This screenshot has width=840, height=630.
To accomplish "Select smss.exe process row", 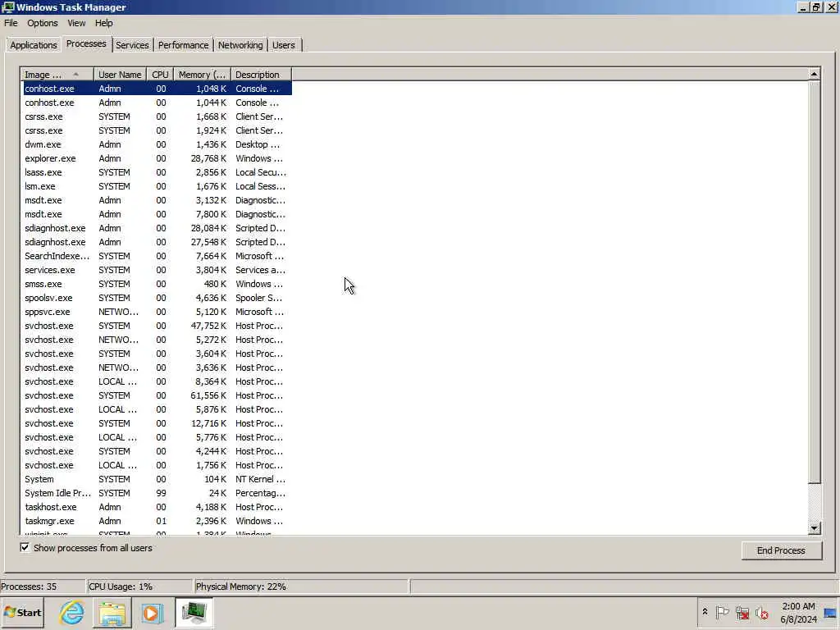I will 157,283.
